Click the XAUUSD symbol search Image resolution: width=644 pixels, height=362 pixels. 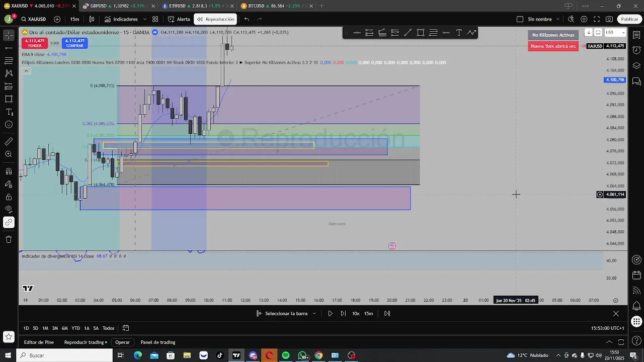[33, 19]
